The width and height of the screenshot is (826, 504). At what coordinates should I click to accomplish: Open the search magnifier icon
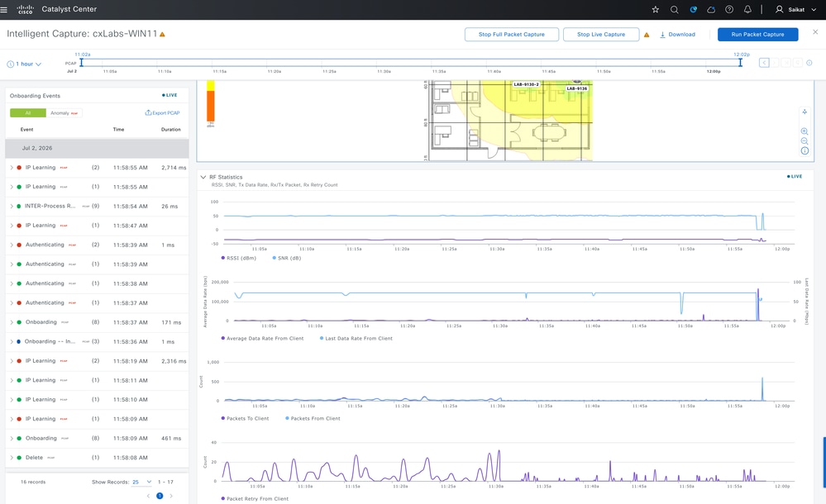coord(674,9)
